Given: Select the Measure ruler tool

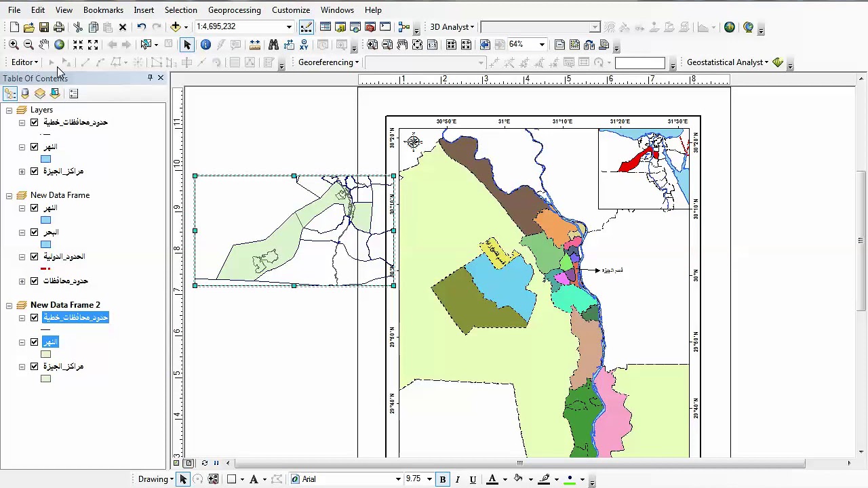Looking at the screenshot, I should (255, 45).
